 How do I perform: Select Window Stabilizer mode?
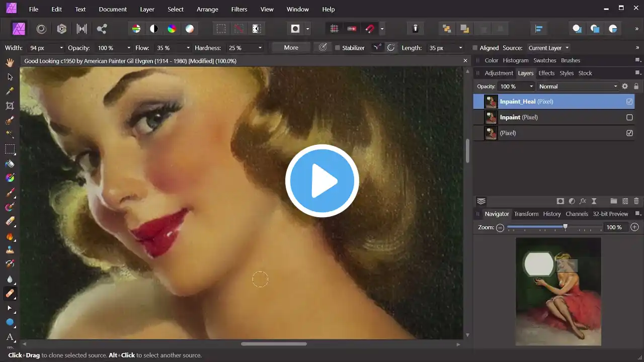(x=391, y=47)
